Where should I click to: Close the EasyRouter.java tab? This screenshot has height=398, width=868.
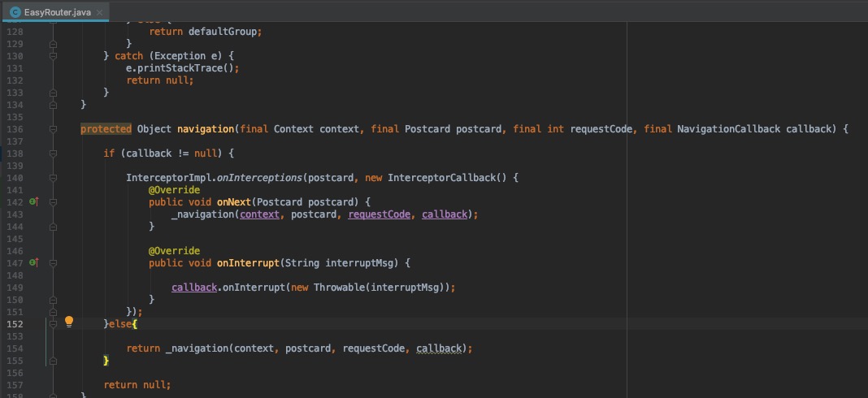100,13
